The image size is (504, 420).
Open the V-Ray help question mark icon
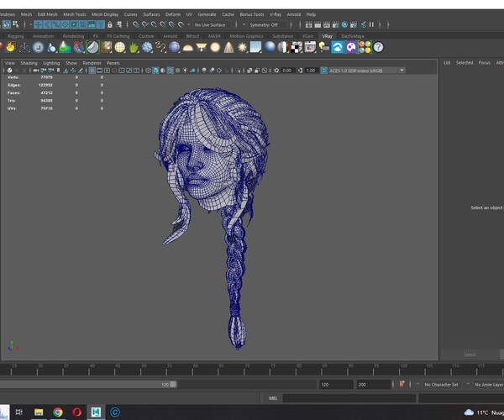tap(379, 48)
